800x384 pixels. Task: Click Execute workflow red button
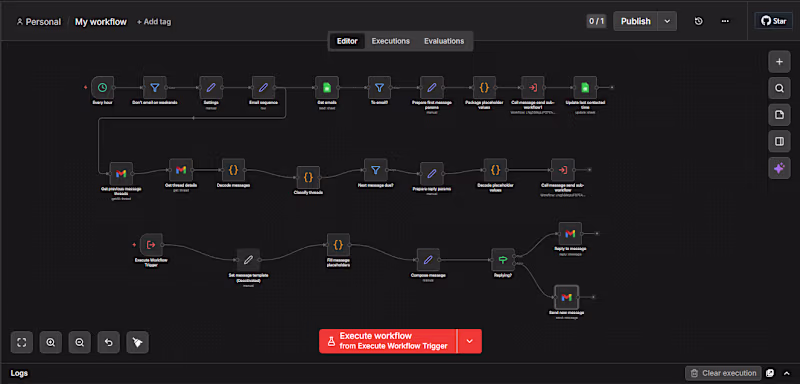[x=388, y=341]
